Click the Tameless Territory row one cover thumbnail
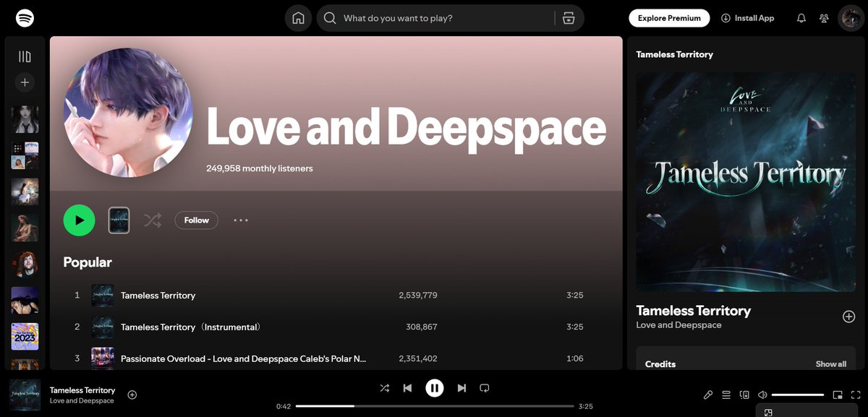Viewport: 868px width, 417px height. point(103,295)
